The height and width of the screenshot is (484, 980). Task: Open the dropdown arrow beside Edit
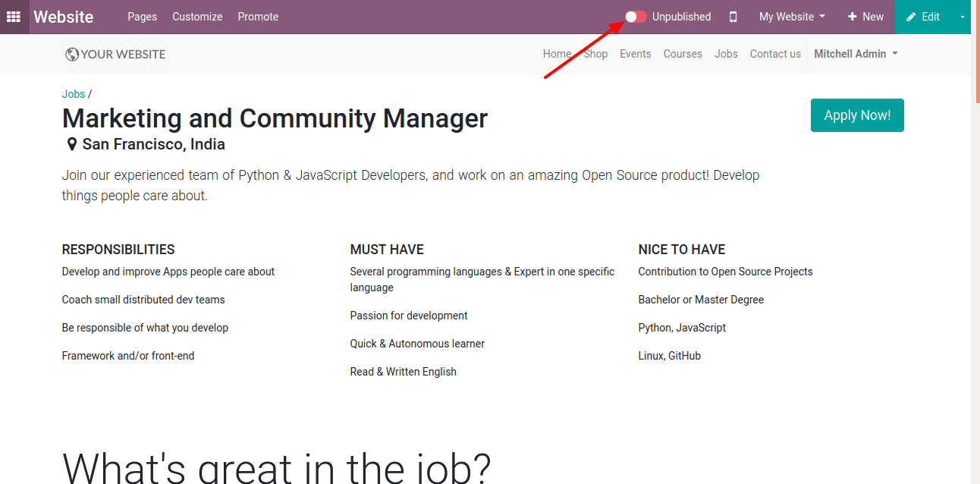tap(962, 17)
